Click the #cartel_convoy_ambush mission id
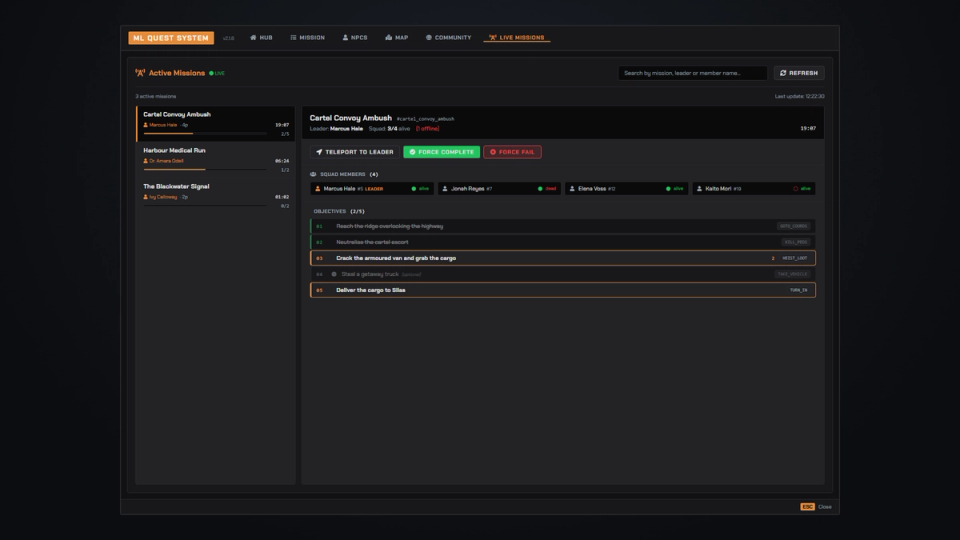This screenshot has width=960, height=540. [426, 119]
